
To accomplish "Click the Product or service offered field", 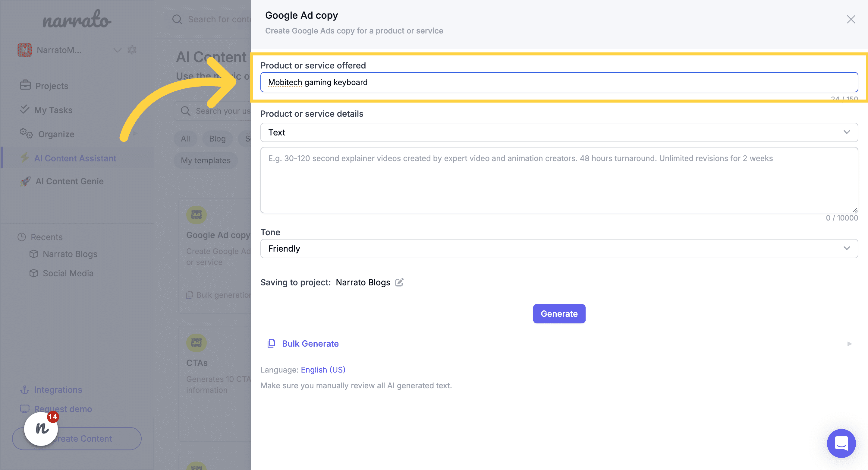I will [x=559, y=82].
